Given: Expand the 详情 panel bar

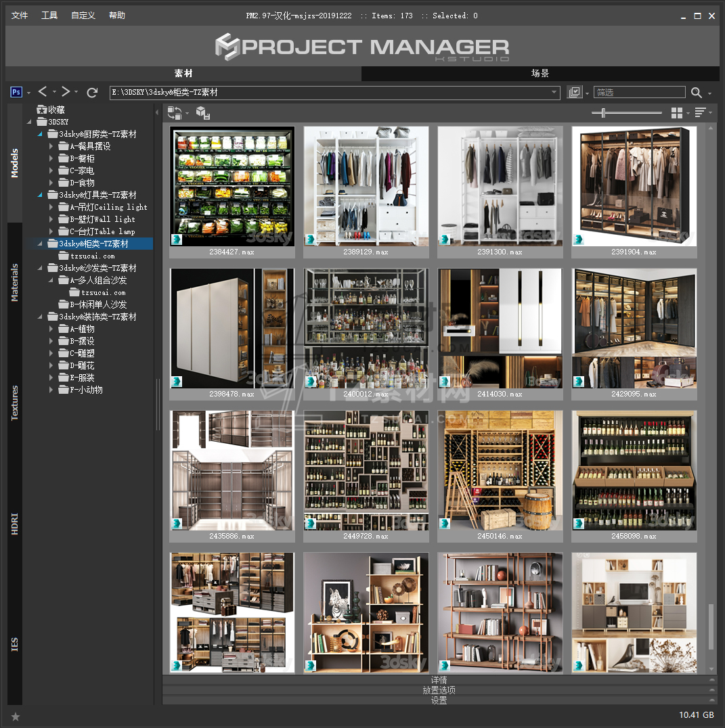Looking at the screenshot, I should click(x=439, y=680).
